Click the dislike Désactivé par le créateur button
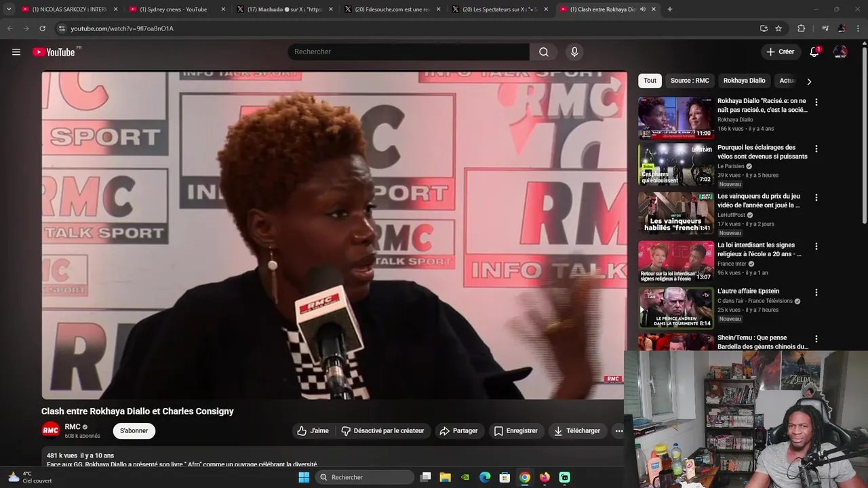Screen dimensions: 868x488 click(382, 431)
